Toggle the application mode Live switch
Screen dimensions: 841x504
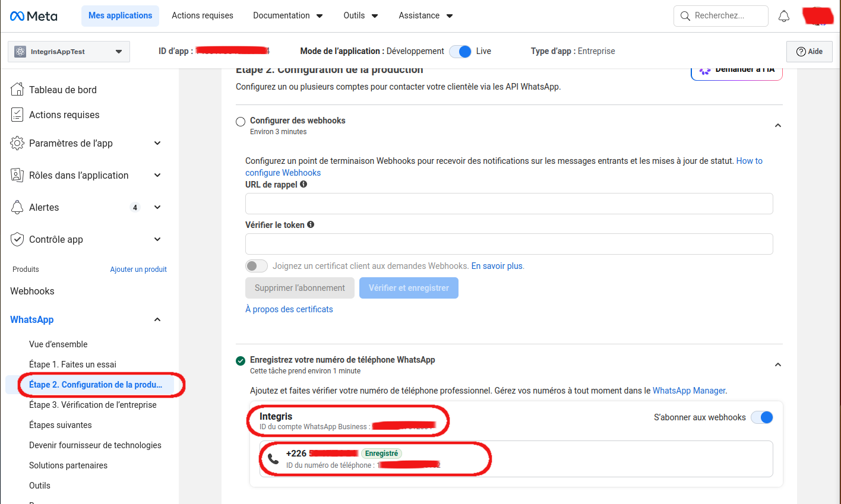click(460, 52)
